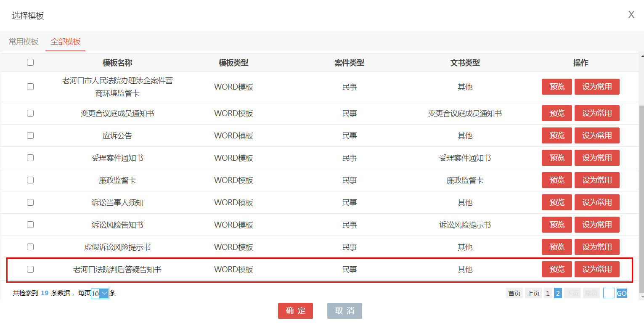The height and width of the screenshot is (326, 644).
Task: Preview the 诉讼当事人须知 template
Action: [x=557, y=202]
